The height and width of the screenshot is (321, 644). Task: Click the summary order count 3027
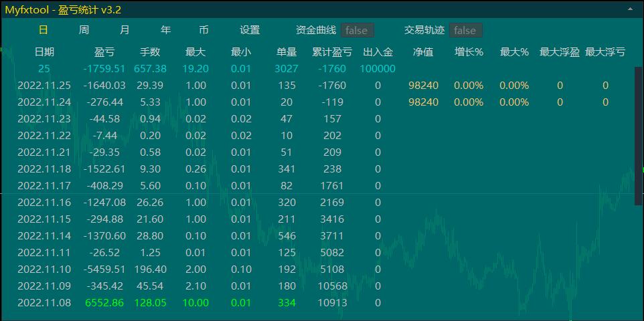pos(287,69)
